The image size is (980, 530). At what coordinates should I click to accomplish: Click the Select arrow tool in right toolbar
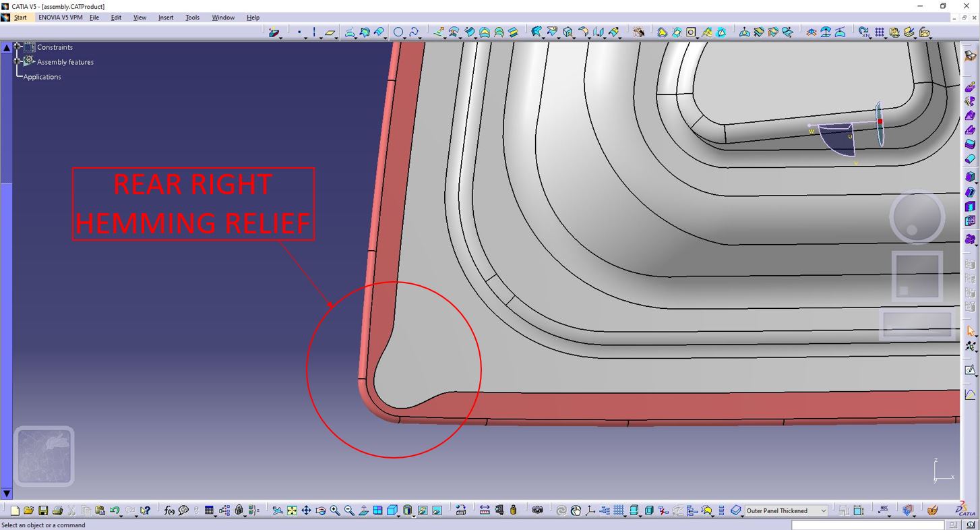tap(971, 331)
